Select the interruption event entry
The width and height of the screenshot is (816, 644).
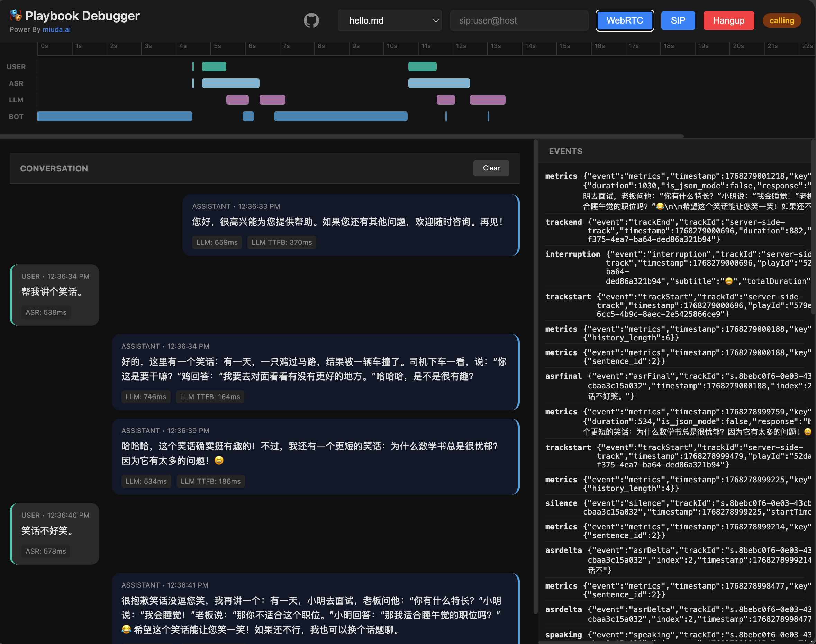[572, 254]
